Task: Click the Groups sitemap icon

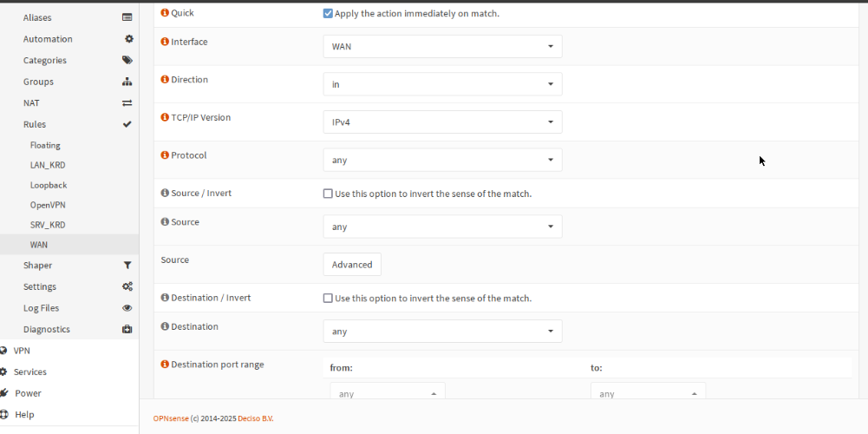Action: click(127, 82)
